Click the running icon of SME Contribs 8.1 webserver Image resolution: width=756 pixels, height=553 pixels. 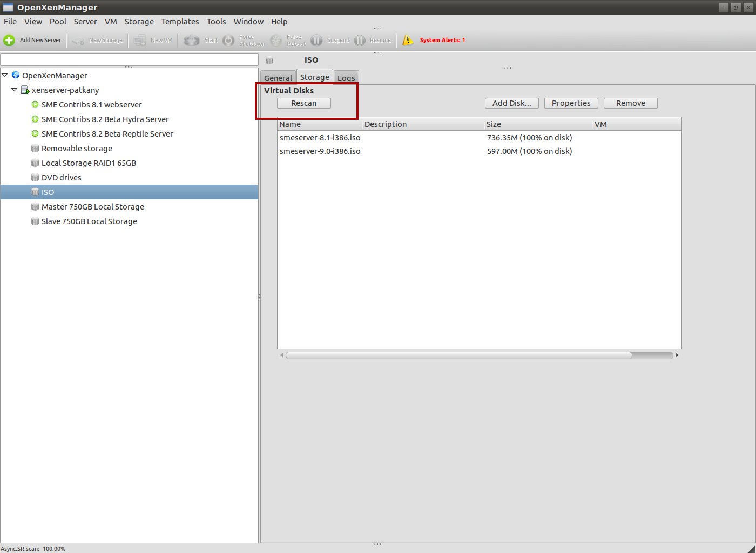click(x=35, y=104)
